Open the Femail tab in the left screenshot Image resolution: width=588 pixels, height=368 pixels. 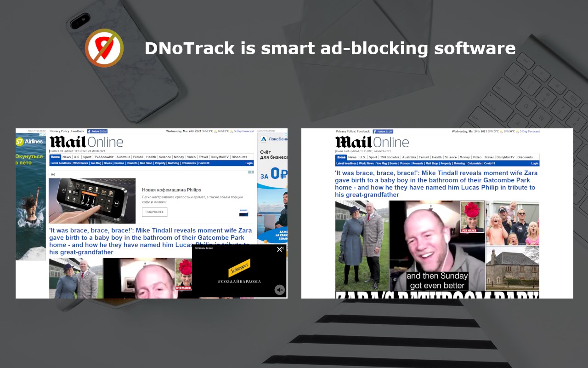138,157
